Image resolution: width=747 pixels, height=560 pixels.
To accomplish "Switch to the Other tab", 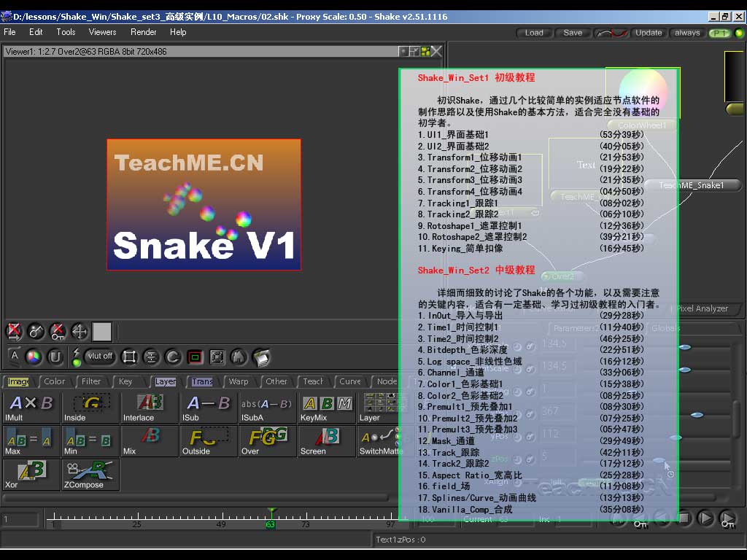I will coord(276,381).
